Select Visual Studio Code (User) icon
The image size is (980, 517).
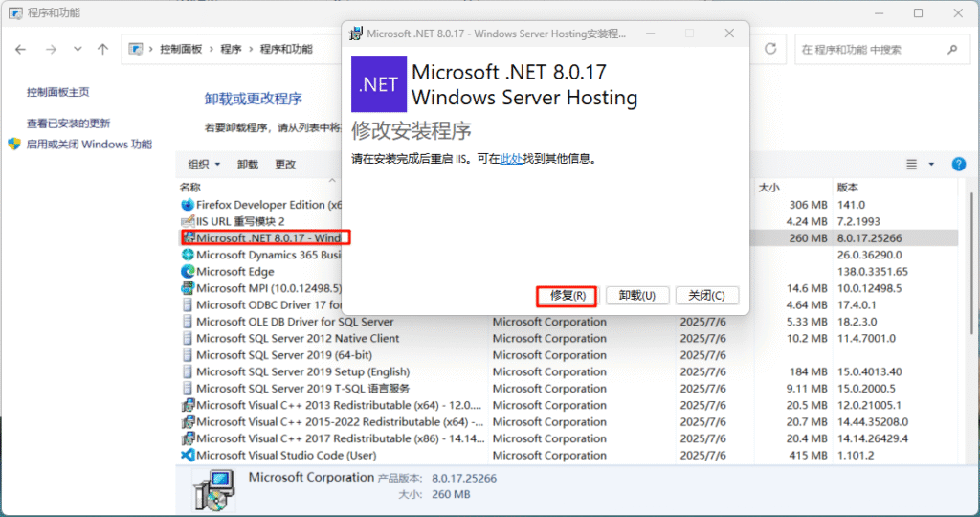[188, 455]
